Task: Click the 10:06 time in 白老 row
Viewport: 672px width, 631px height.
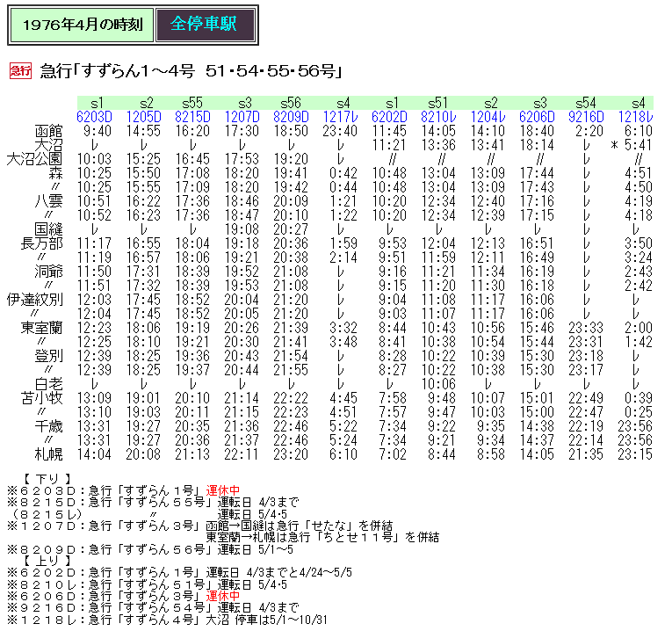Action: [x=438, y=384]
